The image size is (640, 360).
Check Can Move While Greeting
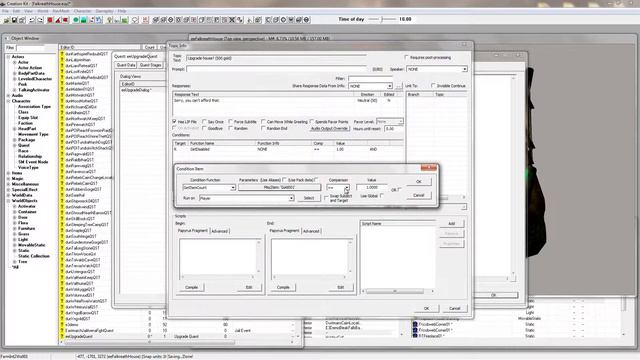click(x=263, y=122)
